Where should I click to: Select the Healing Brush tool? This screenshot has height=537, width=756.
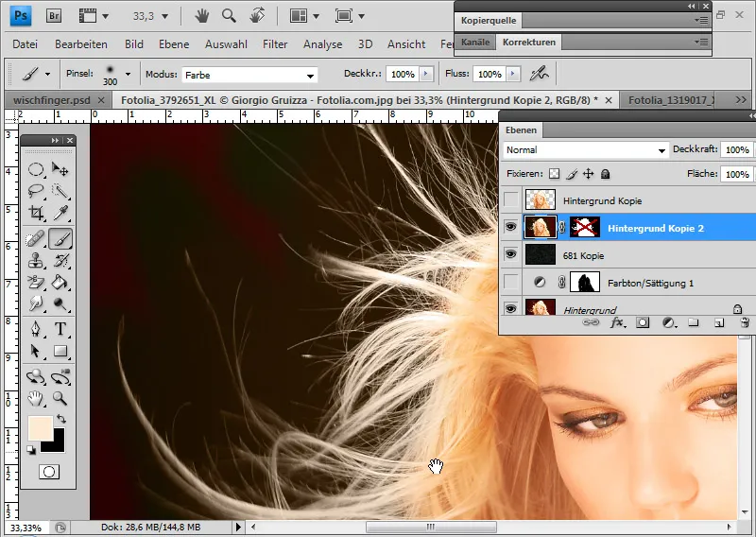coord(36,239)
